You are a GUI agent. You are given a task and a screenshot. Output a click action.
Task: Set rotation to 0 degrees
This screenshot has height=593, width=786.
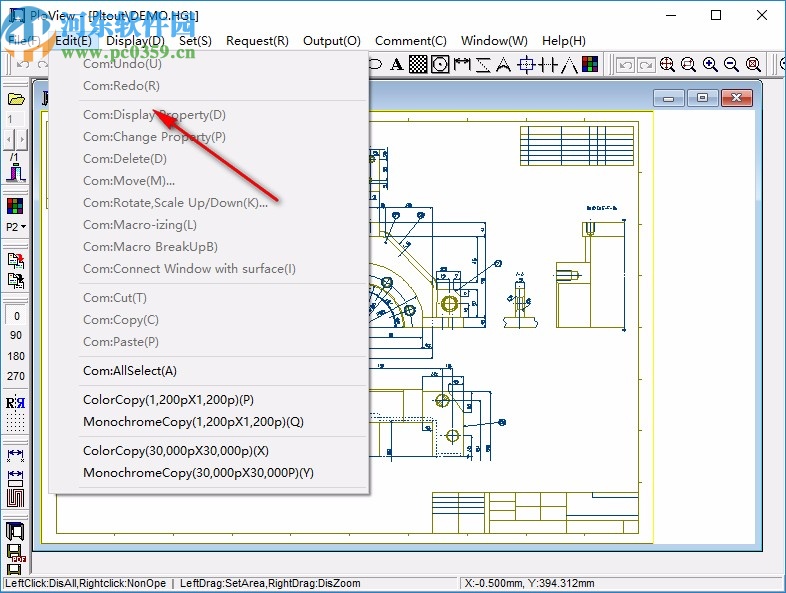16,316
